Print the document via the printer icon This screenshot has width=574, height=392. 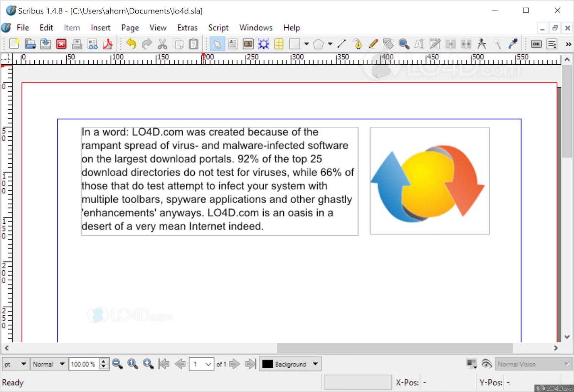[x=77, y=44]
